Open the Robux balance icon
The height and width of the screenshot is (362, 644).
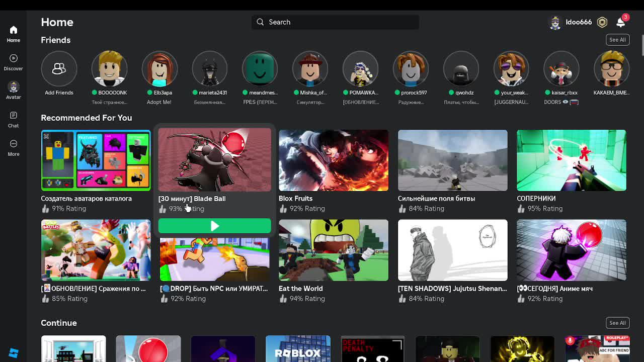click(602, 22)
